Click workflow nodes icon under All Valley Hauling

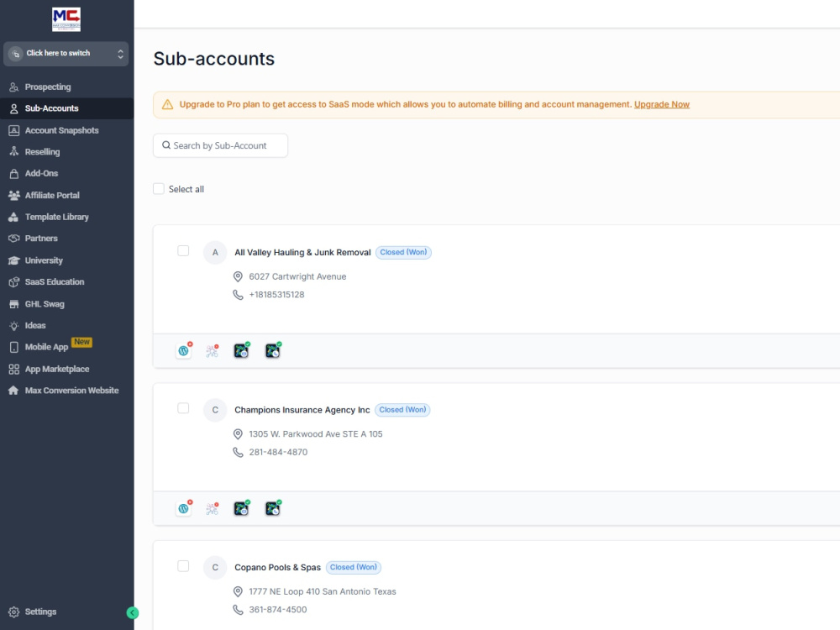tap(213, 351)
